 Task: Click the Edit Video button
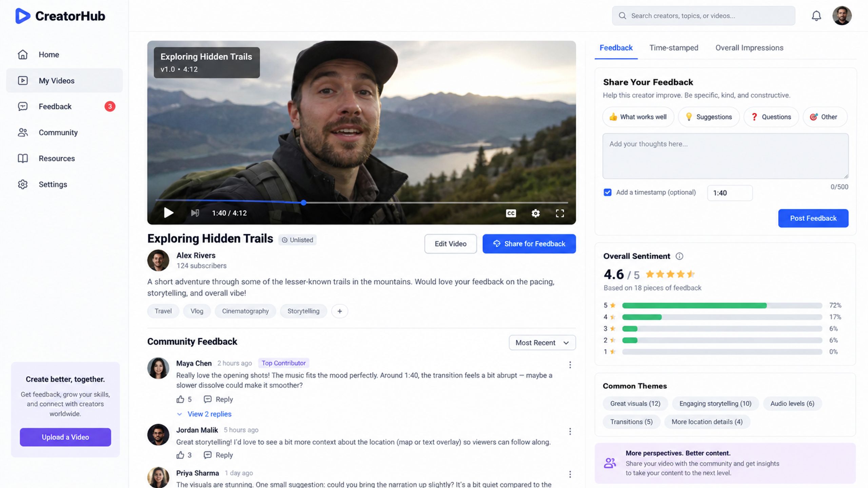[x=450, y=244]
